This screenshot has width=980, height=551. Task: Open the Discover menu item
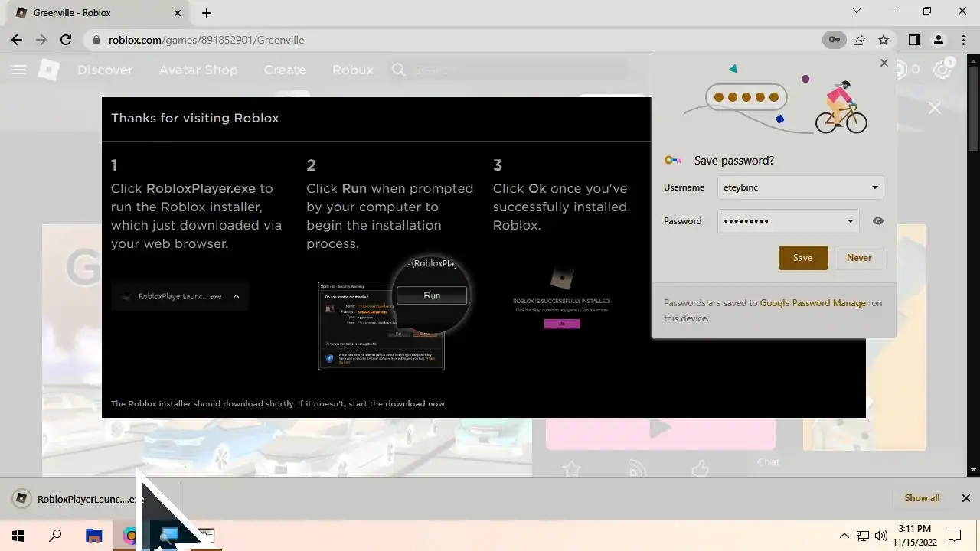click(x=105, y=70)
